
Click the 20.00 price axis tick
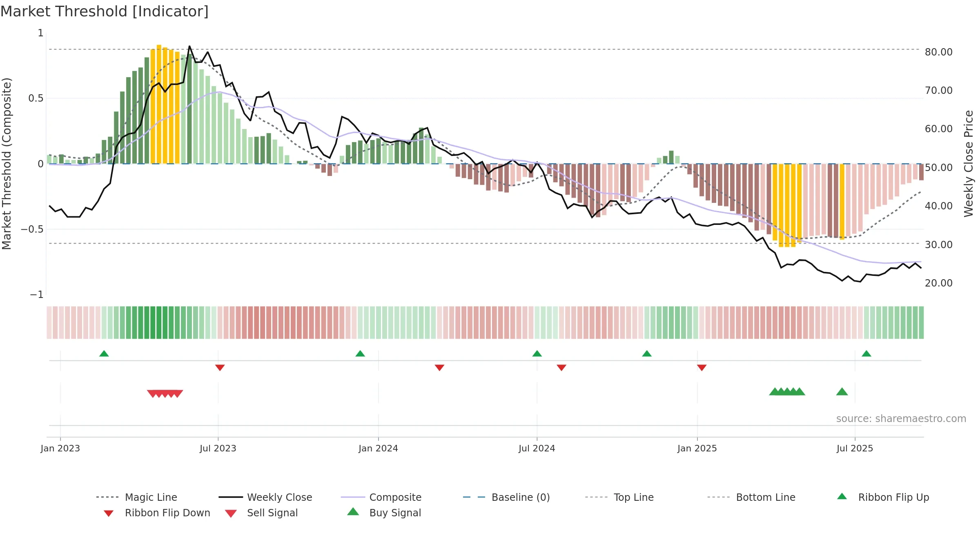939,283
